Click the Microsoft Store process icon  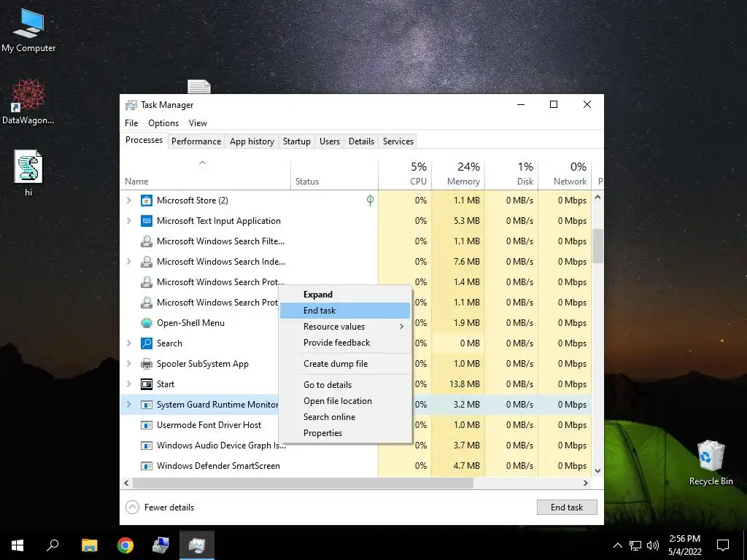point(146,201)
